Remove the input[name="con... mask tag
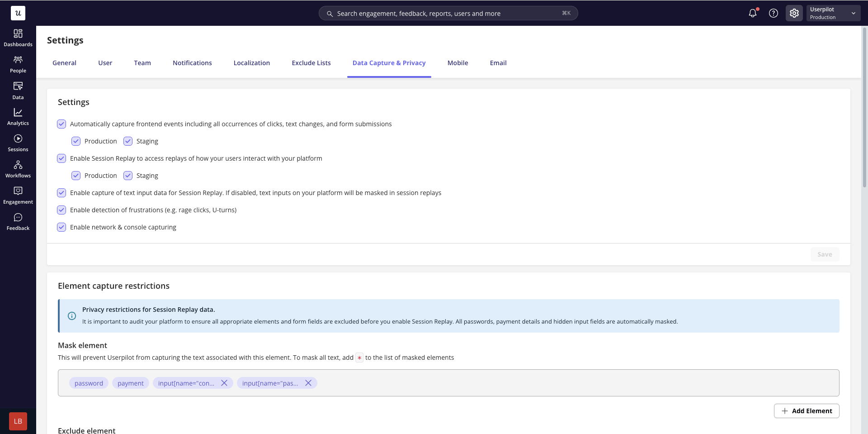The height and width of the screenshot is (434, 868). [224, 383]
